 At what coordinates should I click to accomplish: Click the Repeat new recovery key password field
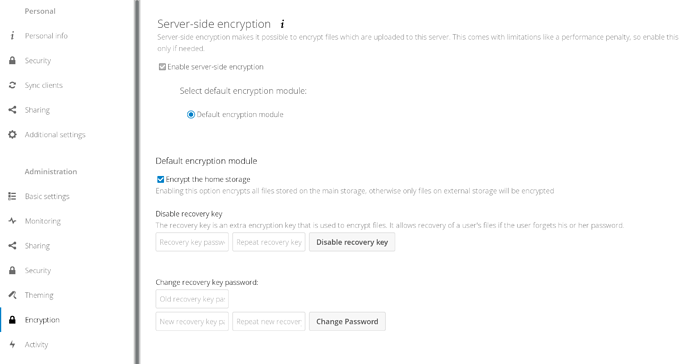click(x=268, y=321)
